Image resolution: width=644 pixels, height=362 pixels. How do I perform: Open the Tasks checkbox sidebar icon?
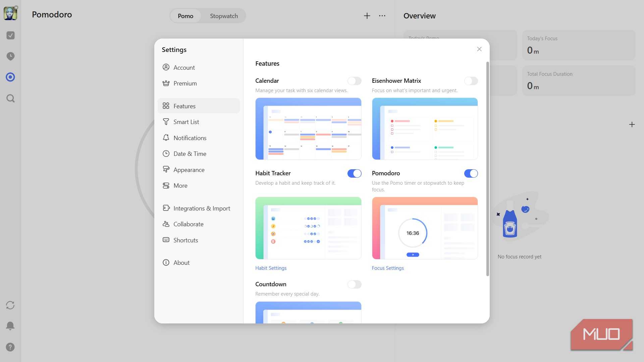coord(10,35)
